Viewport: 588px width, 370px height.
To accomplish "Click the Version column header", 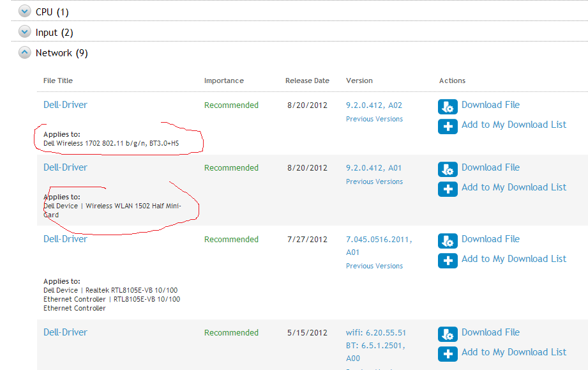I will pyautogui.click(x=359, y=81).
